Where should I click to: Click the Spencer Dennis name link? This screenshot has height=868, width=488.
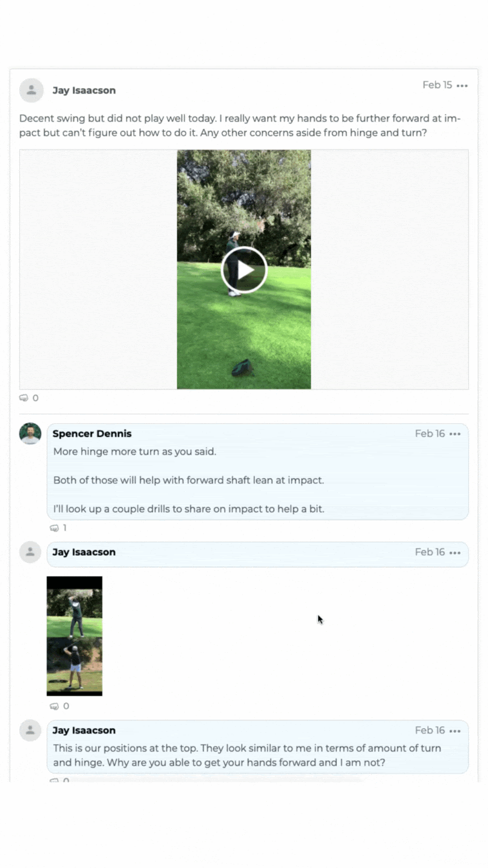pos(92,433)
